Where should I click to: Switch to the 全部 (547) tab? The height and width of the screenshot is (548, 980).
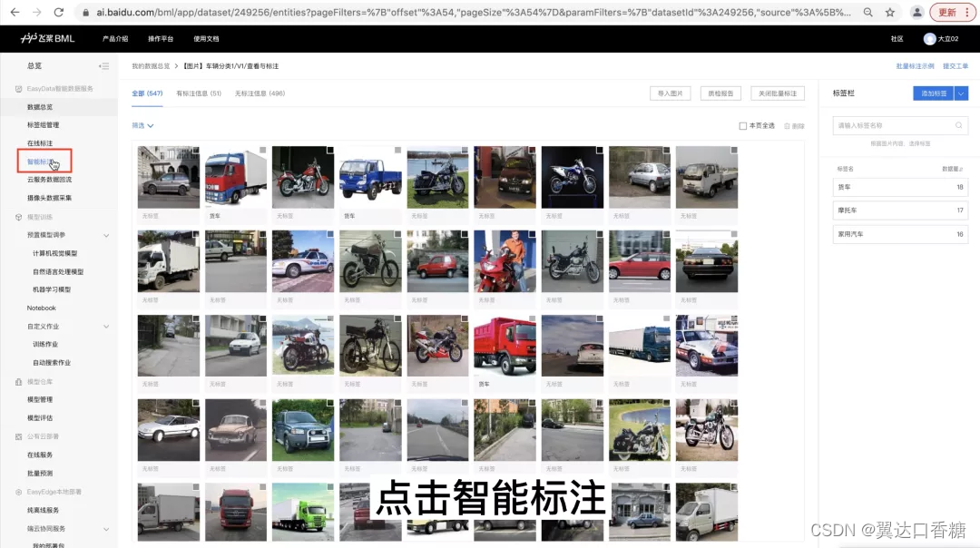coord(147,93)
